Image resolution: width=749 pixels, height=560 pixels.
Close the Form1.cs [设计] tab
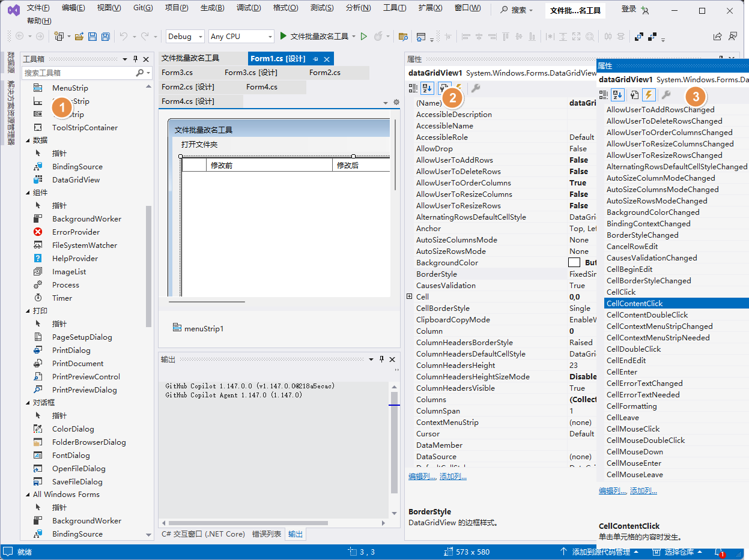[327, 59]
